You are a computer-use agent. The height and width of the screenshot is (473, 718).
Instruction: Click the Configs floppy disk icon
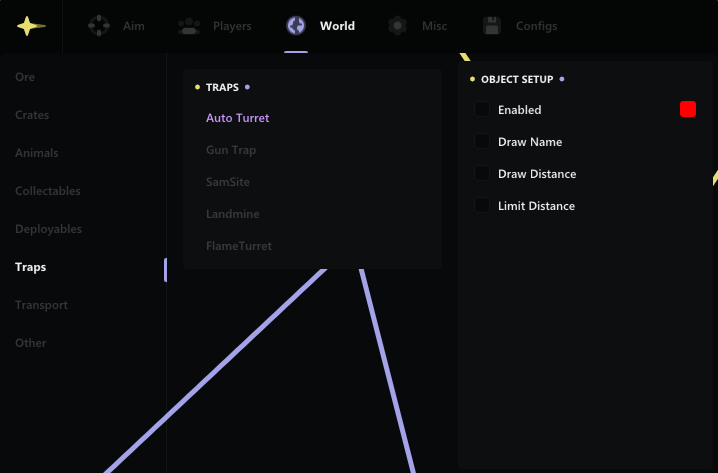point(492,26)
